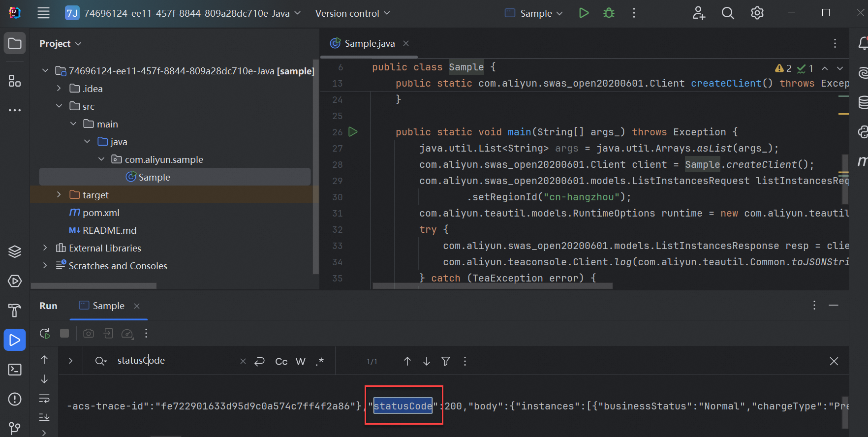The width and height of the screenshot is (868, 437).
Task: Open the Terminal tool window
Action: click(x=15, y=370)
